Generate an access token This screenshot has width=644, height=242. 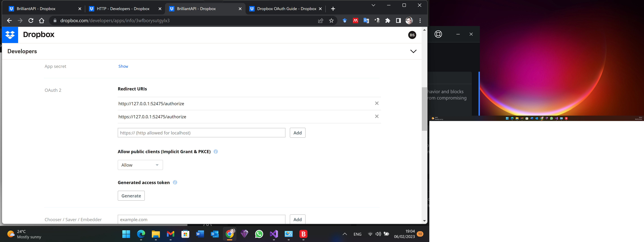pyautogui.click(x=131, y=196)
